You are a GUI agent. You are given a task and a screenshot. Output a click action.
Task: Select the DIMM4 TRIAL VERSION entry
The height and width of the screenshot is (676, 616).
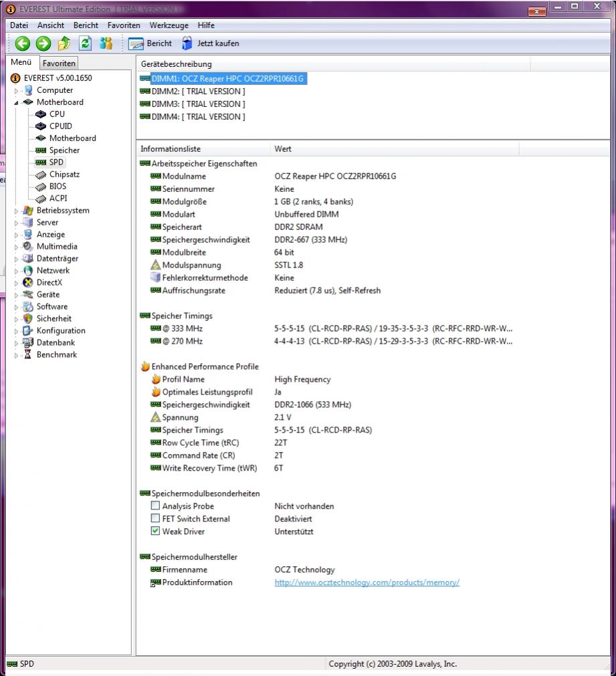tap(193, 116)
